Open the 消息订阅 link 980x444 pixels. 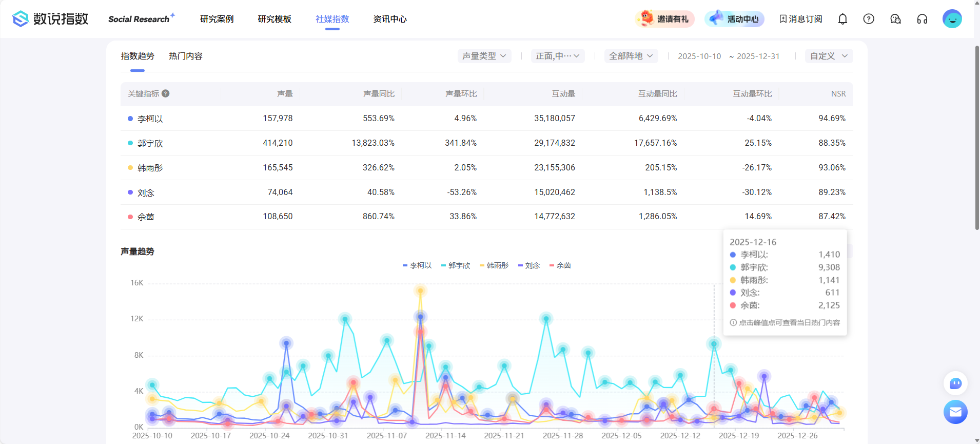click(x=800, y=19)
